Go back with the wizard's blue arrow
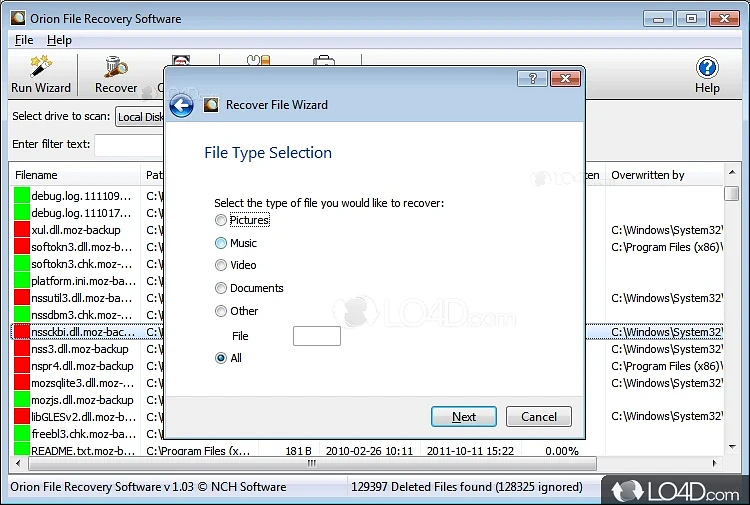750x505 pixels. coord(181,106)
